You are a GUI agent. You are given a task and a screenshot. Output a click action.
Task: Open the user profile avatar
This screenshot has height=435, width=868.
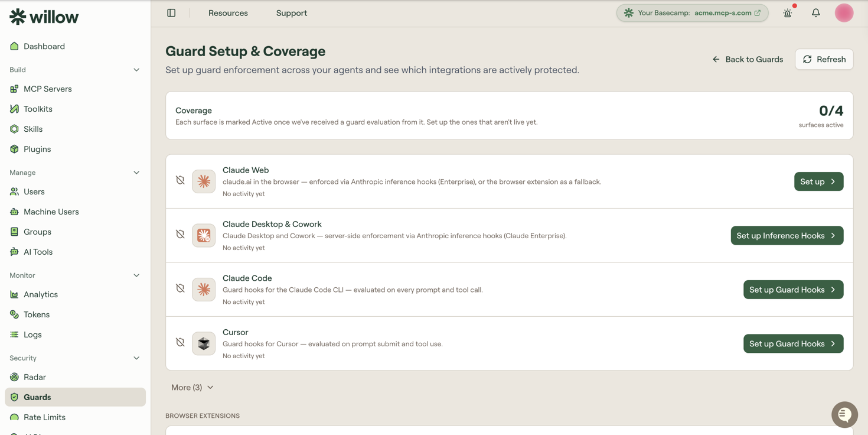pyautogui.click(x=844, y=13)
